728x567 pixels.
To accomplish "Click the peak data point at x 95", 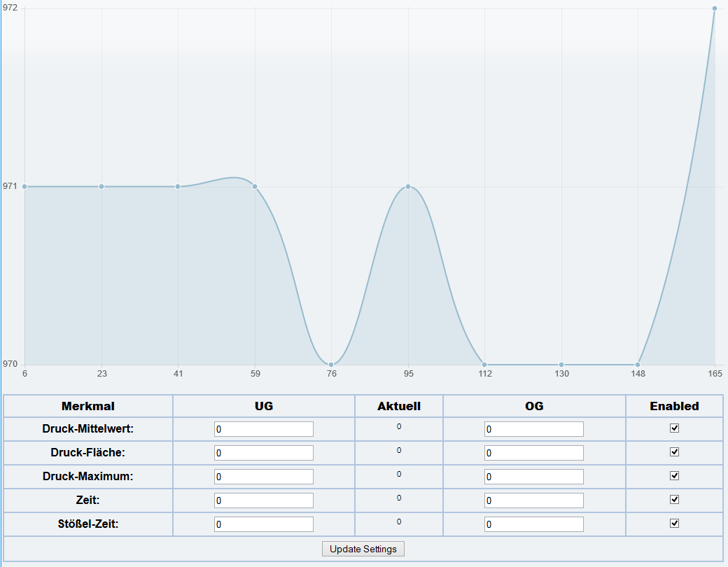I will pos(408,187).
